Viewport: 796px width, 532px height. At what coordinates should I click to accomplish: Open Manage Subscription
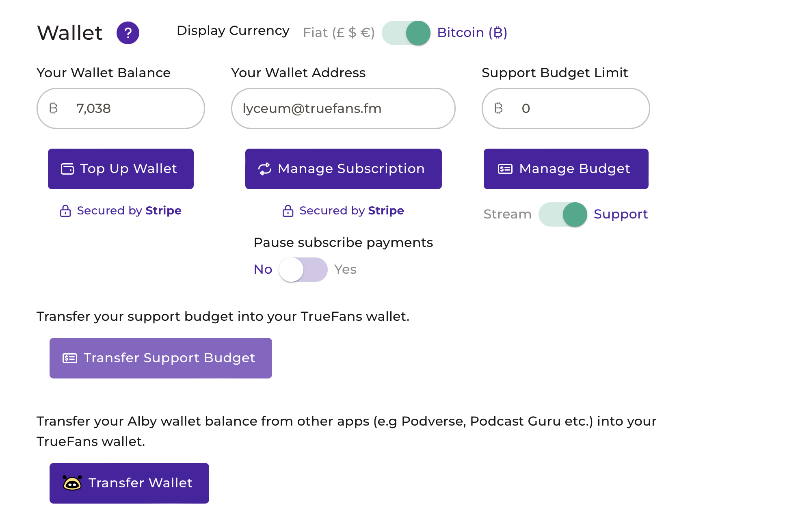[x=343, y=169]
